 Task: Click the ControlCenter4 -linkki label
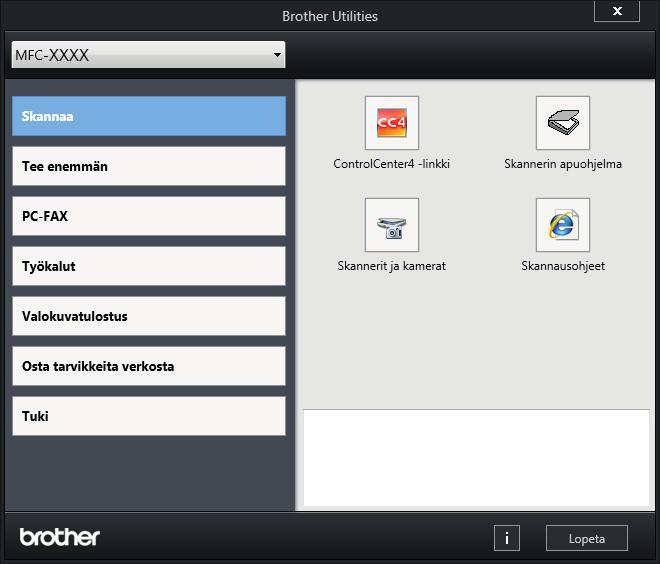tap(391, 164)
